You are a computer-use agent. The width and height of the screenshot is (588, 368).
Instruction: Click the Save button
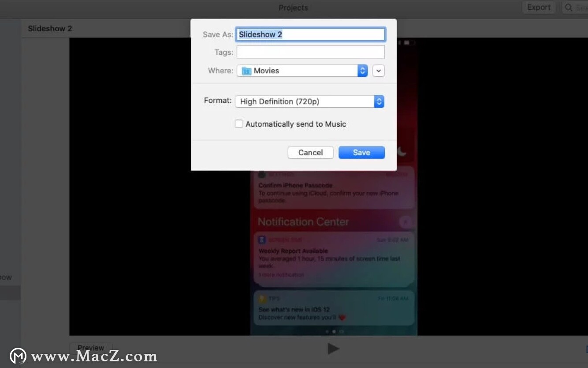pyautogui.click(x=361, y=153)
